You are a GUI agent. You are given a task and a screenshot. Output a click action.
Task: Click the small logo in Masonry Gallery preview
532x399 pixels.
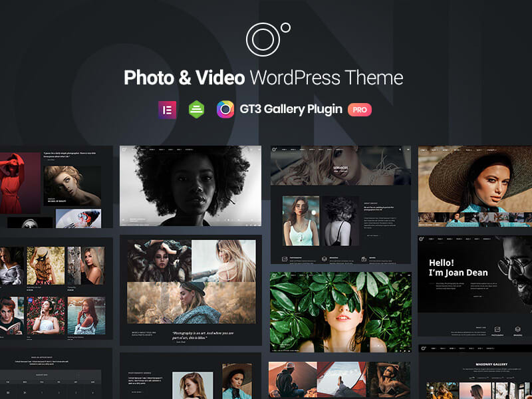pos(424,348)
